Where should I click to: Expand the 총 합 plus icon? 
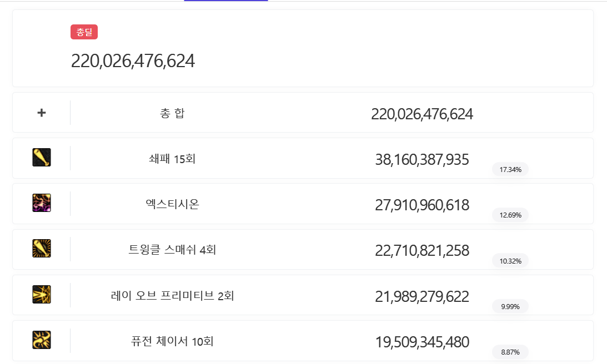click(x=42, y=113)
